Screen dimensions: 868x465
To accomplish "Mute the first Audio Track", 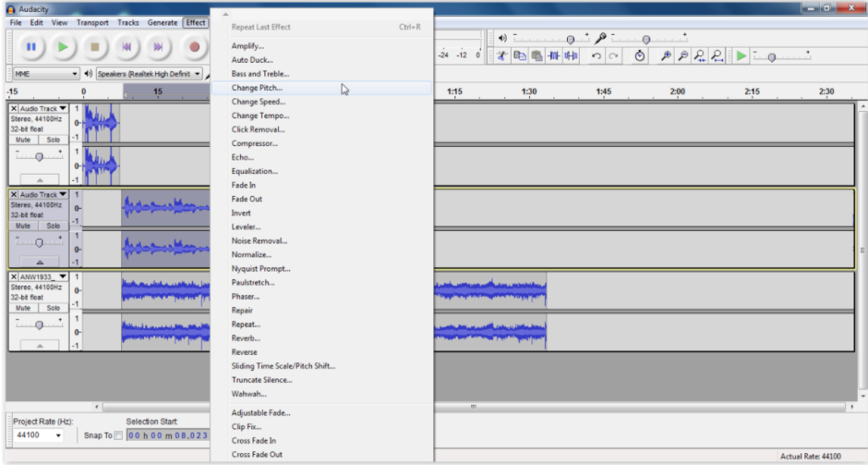I will (23, 140).
